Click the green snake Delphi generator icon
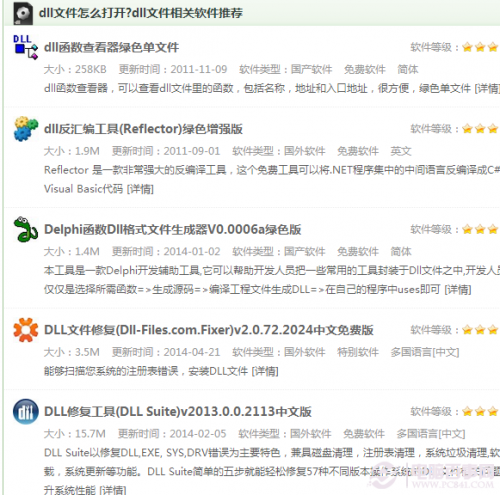The width and height of the screenshot is (500, 495). tap(25, 229)
